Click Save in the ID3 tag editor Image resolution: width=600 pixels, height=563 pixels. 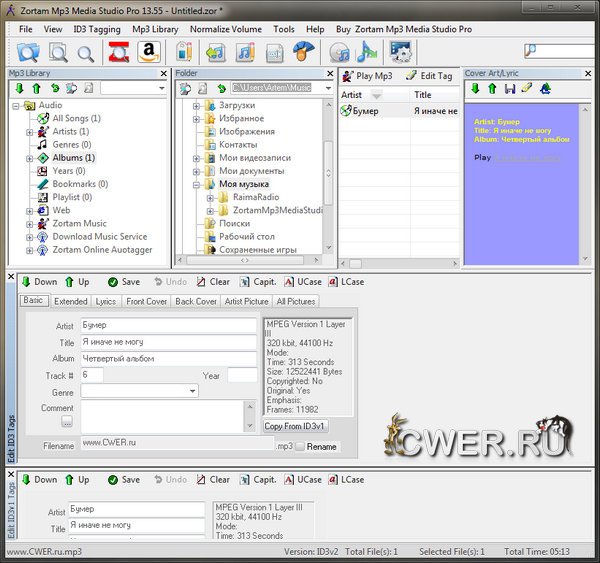tap(123, 283)
